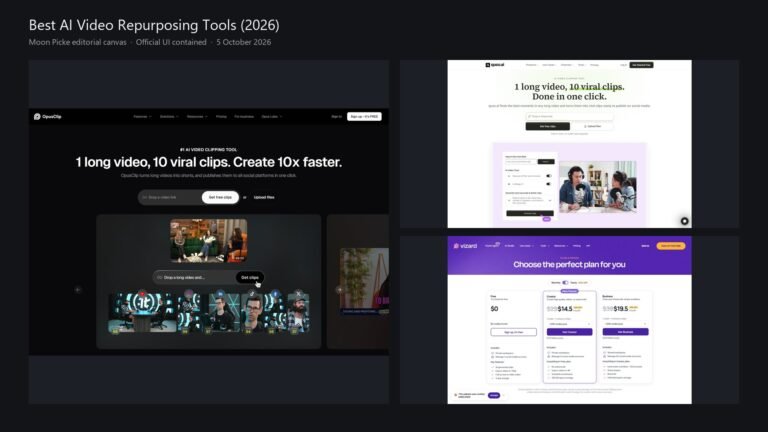The height and width of the screenshot is (432, 768).
Task: Click the OpusClip logo in dark page
Action: [48, 117]
